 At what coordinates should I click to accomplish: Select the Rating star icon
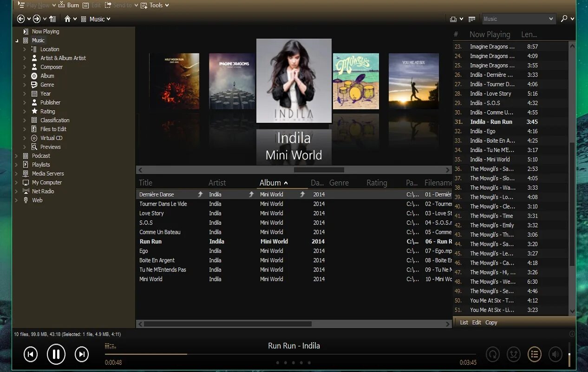click(34, 111)
